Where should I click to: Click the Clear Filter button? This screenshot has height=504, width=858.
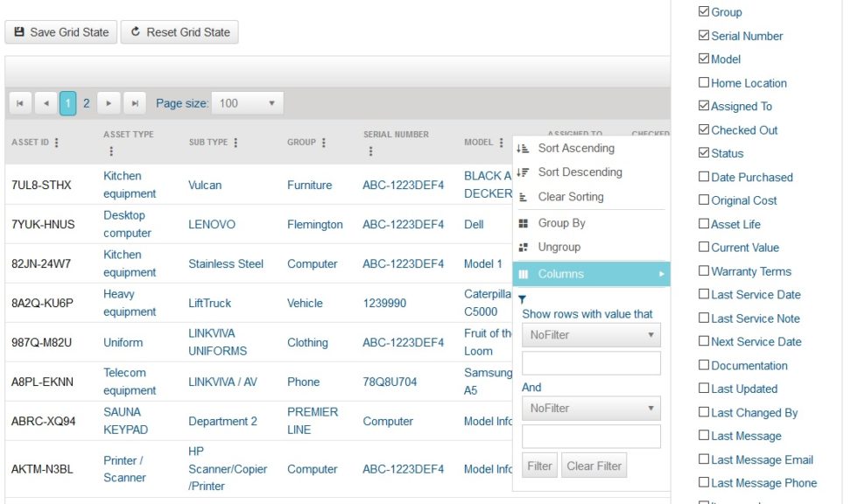(x=594, y=465)
